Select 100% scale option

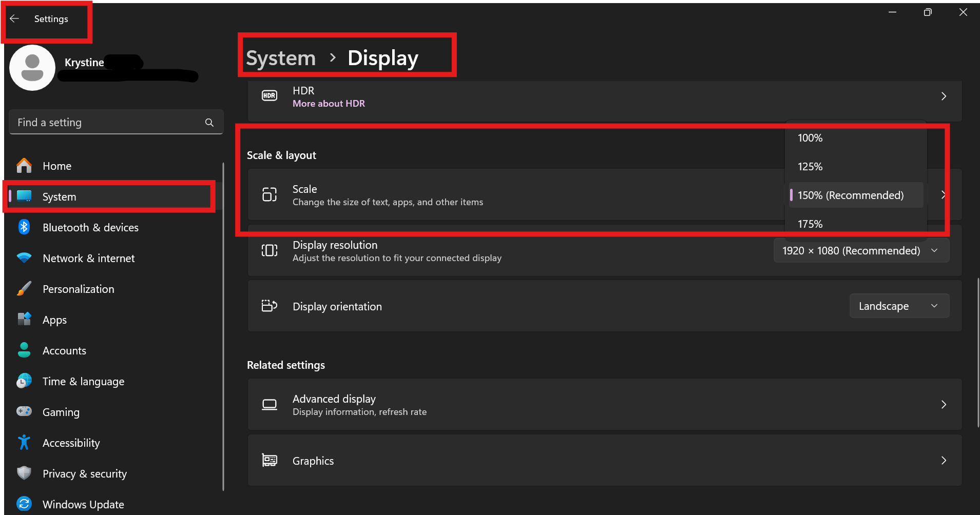tap(810, 138)
